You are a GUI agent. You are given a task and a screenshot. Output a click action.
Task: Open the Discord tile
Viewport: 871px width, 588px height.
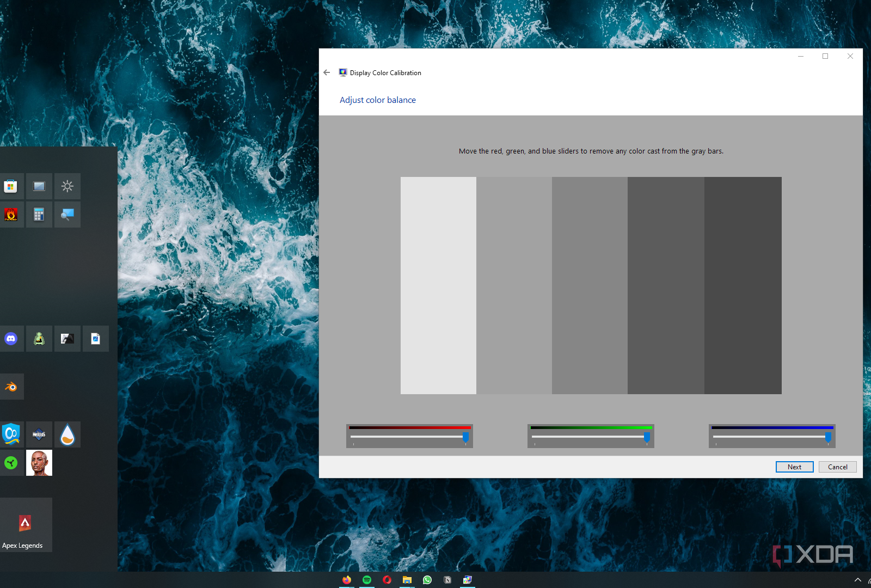(11, 339)
